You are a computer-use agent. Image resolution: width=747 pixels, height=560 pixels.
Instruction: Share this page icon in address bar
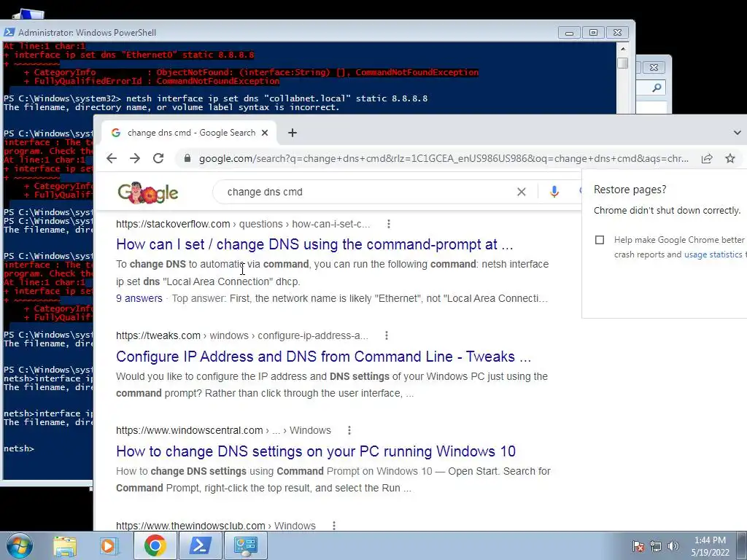coord(707,158)
